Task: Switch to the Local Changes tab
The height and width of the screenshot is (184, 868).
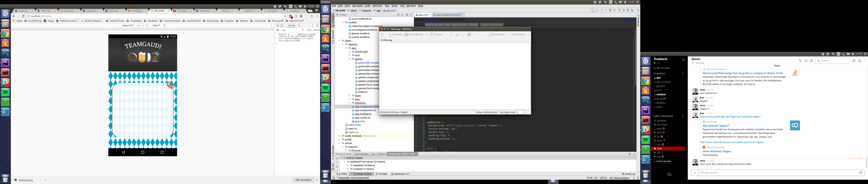Action: [361, 154]
